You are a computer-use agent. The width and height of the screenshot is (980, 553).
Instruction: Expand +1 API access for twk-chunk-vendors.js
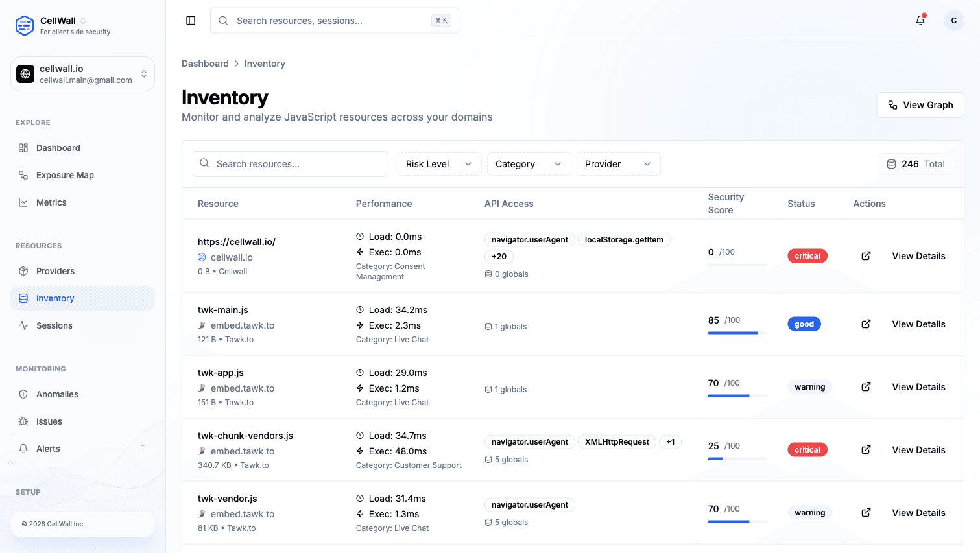671,442
